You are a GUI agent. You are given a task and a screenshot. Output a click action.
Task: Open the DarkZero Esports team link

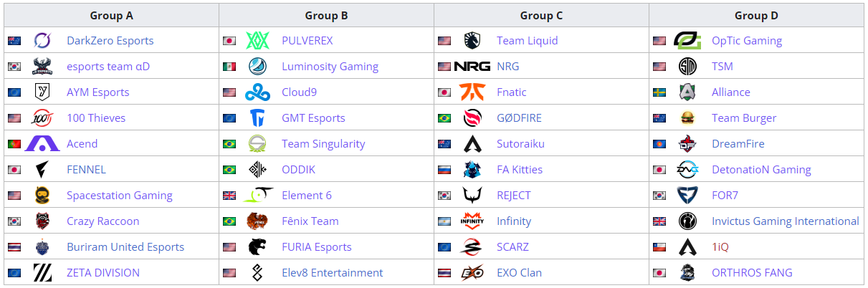point(110,41)
